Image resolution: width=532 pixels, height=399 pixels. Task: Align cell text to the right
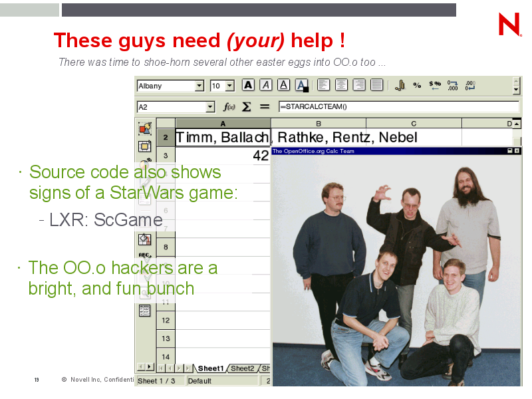tap(358, 85)
